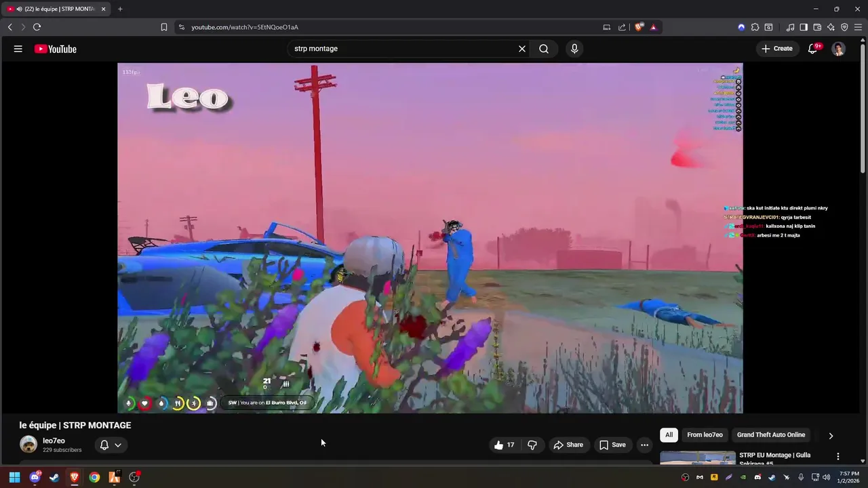Open more actions ellipsis under video

point(645,445)
